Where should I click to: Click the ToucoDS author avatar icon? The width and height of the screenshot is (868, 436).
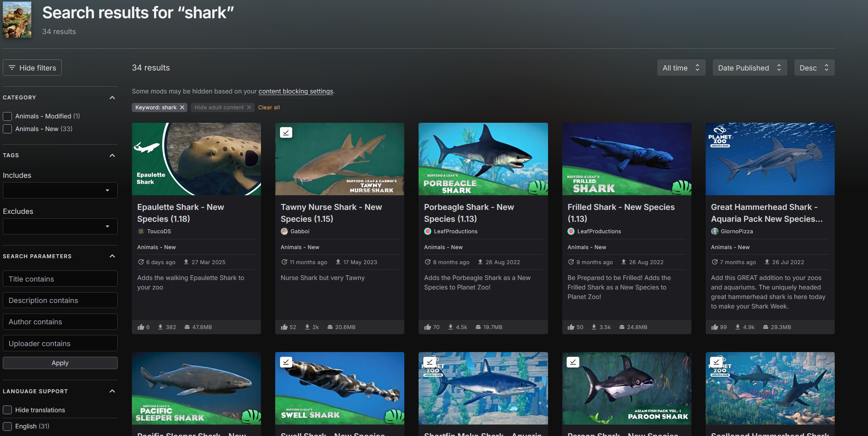(141, 231)
